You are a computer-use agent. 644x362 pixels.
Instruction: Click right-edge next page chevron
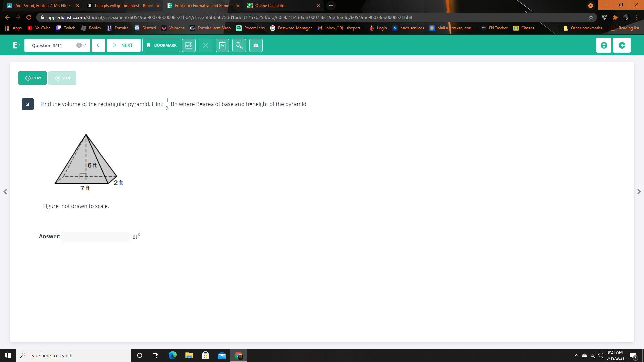(x=639, y=192)
